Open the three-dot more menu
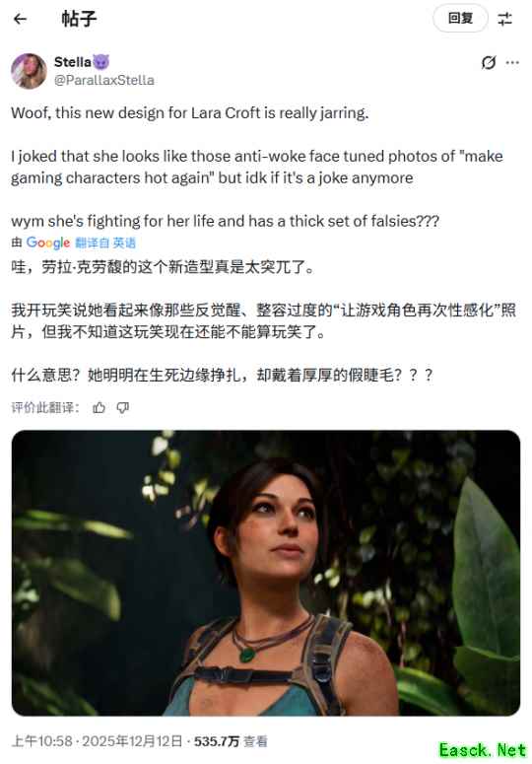 point(512,62)
